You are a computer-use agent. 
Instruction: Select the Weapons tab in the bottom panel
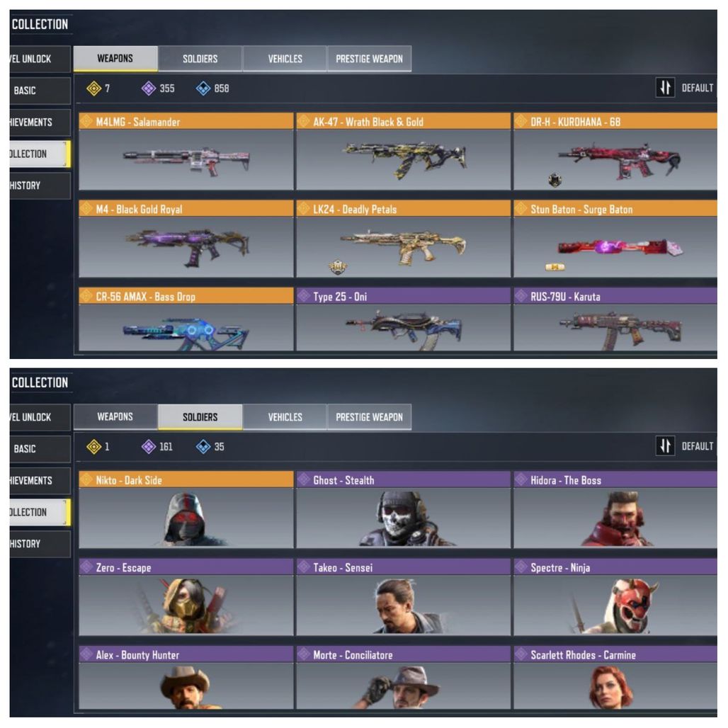pyautogui.click(x=115, y=417)
